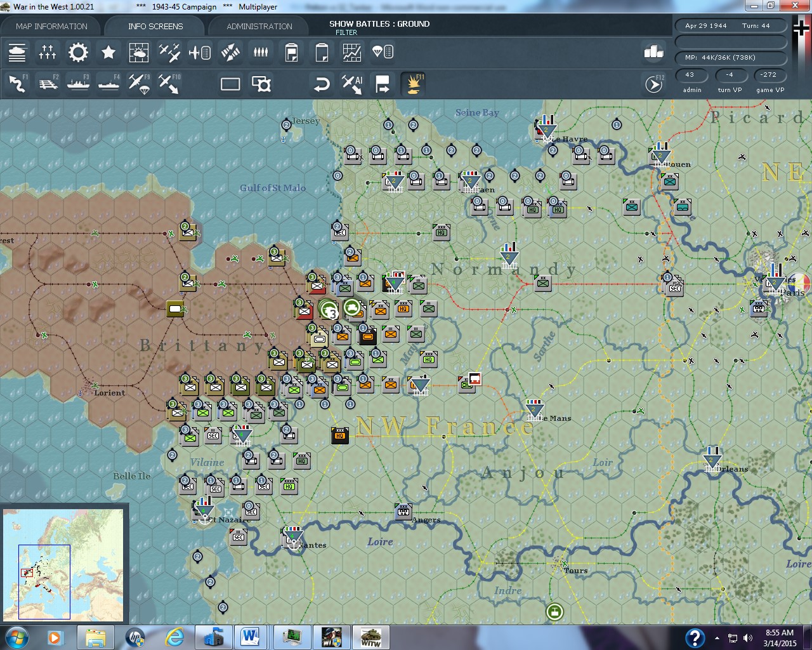
Task: Select the olive unit counter in central Brittany
Action: click(175, 309)
